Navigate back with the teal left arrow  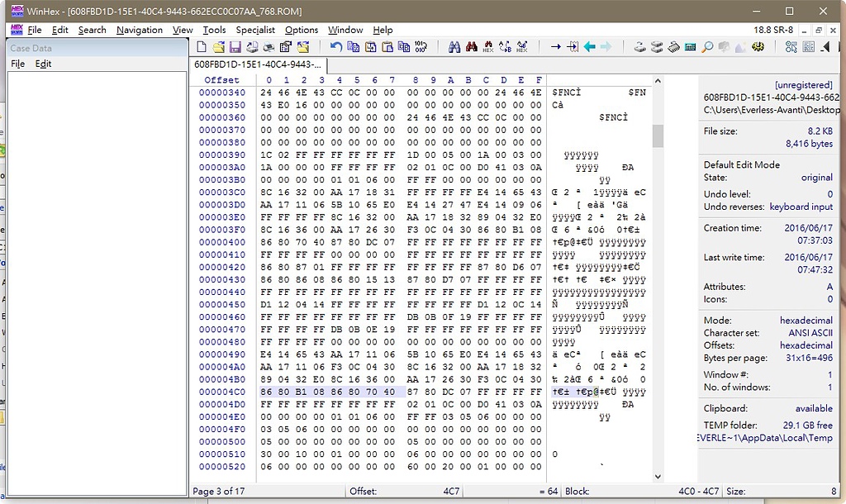point(590,47)
